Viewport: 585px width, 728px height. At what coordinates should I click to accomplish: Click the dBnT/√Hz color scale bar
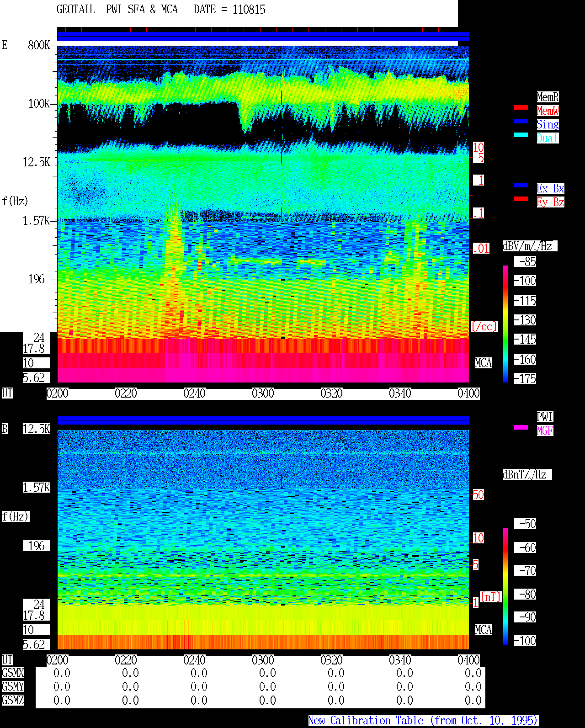point(505,586)
